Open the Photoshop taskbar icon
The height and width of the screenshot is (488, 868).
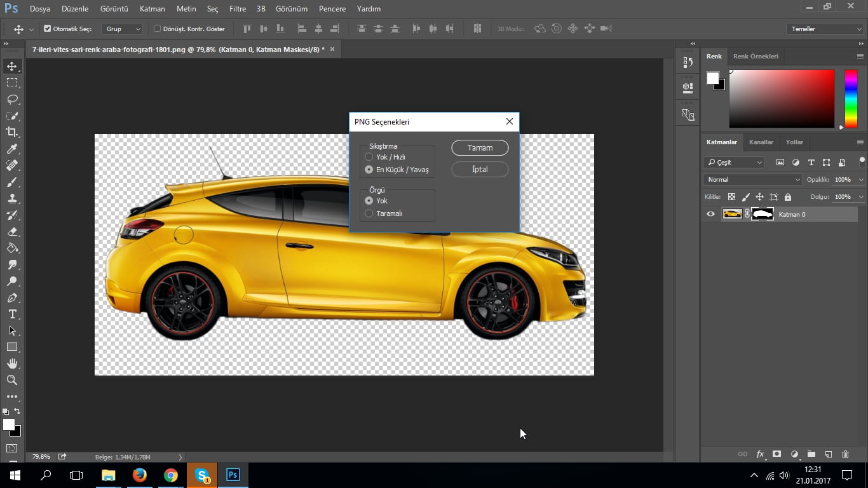pyautogui.click(x=233, y=475)
